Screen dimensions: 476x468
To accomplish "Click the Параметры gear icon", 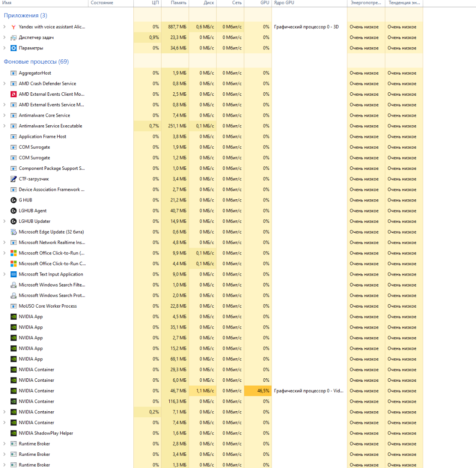I will (x=13, y=48).
